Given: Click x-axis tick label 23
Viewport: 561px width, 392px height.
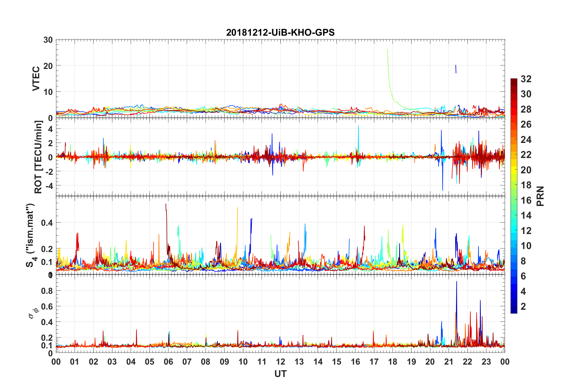Looking at the screenshot, I should point(486,362).
